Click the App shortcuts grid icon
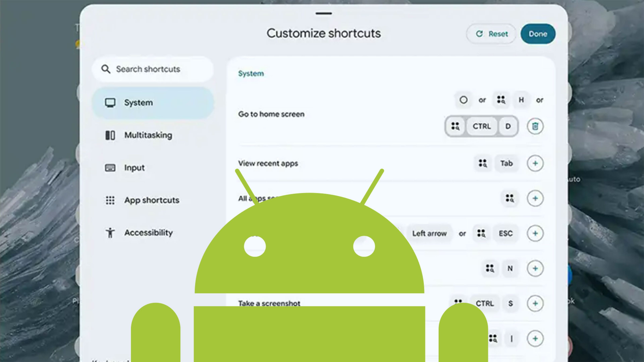This screenshot has height=362, width=644. (110, 200)
